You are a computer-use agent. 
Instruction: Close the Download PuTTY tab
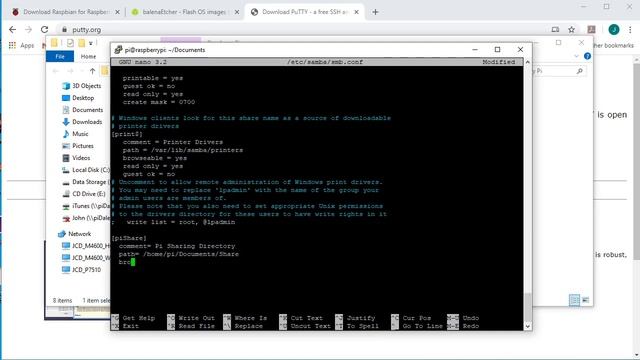point(356,12)
